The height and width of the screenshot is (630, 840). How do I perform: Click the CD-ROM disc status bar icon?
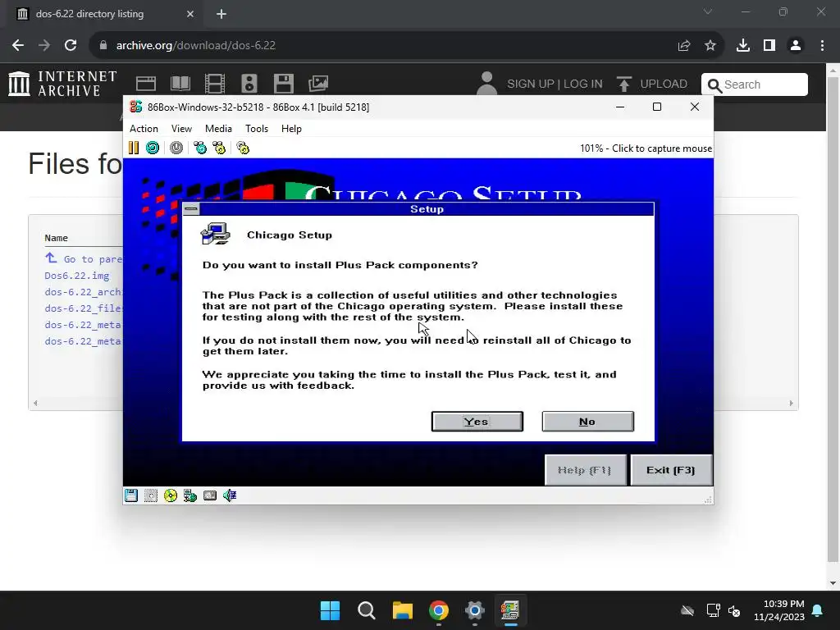[171, 495]
